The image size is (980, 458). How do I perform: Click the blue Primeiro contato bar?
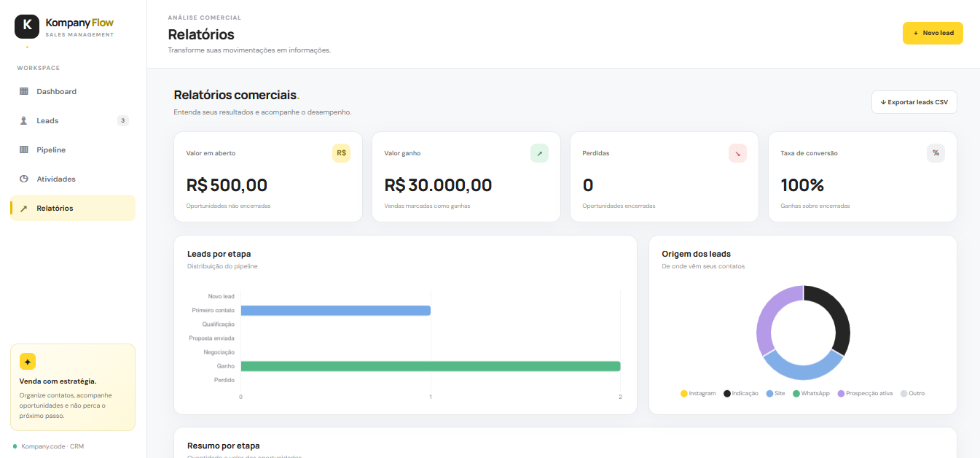tap(336, 311)
